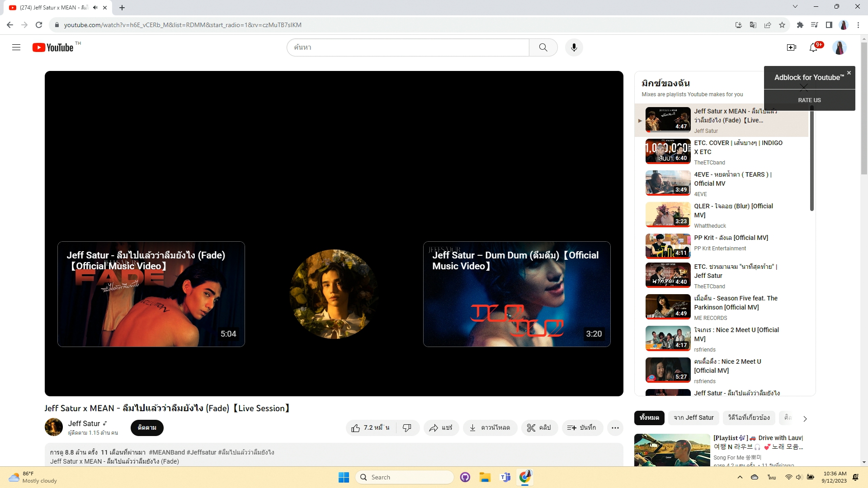Screen dimensions: 868x488
Task: Activate voice search microphone
Action: (574, 47)
